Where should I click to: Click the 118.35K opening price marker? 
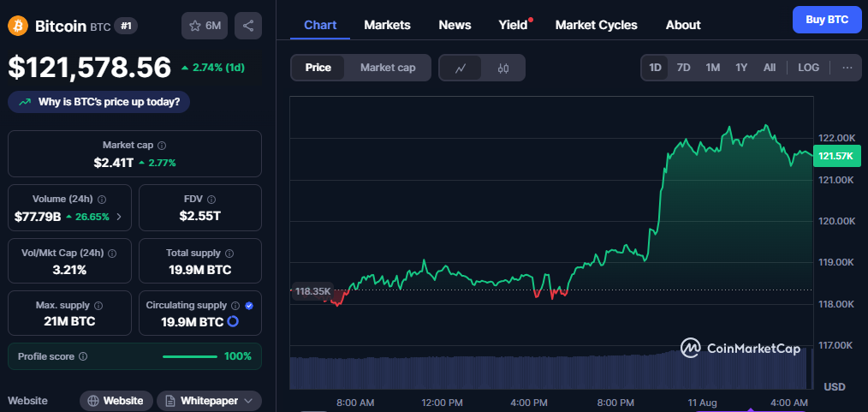312,290
